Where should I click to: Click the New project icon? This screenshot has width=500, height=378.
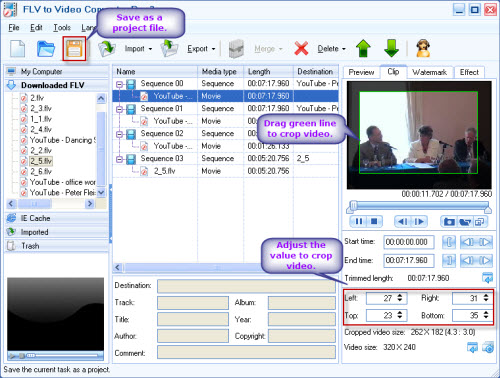[18, 49]
